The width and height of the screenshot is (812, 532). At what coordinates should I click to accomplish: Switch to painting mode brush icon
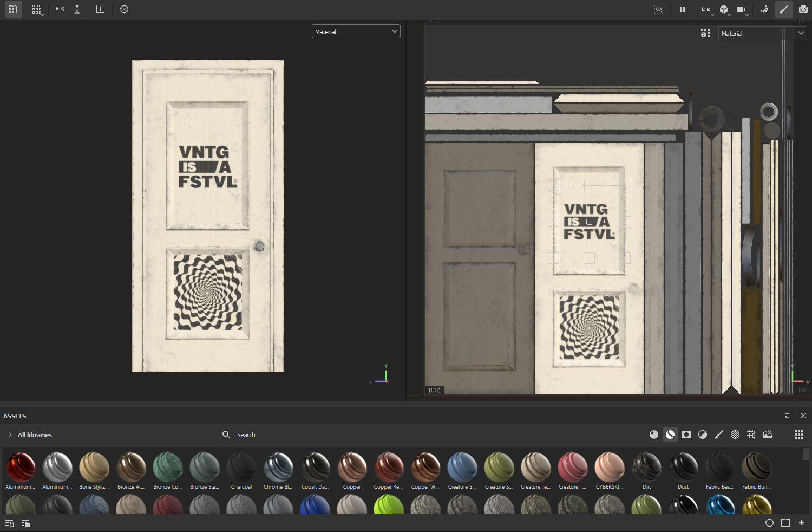click(783, 9)
